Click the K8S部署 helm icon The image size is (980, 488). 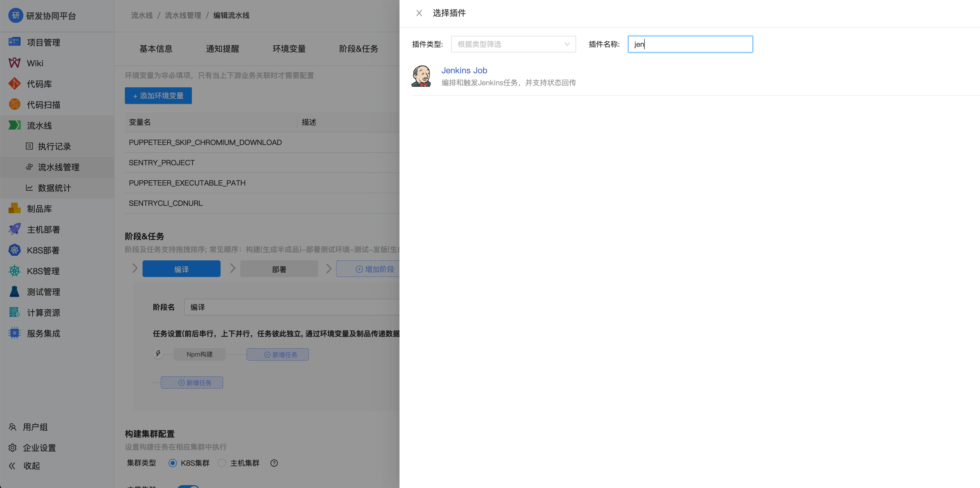(x=15, y=250)
